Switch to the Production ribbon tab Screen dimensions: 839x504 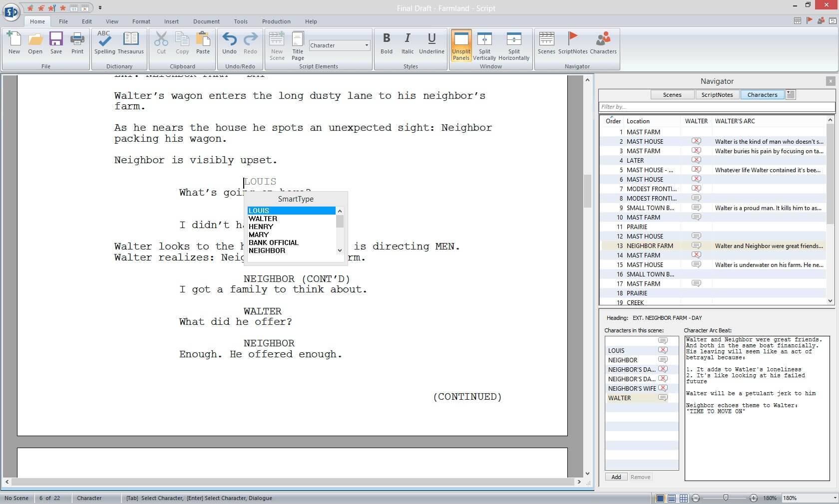(276, 21)
